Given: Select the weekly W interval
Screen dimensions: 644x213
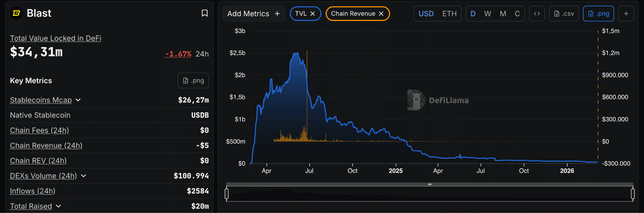Looking at the screenshot, I should [x=488, y=14].
